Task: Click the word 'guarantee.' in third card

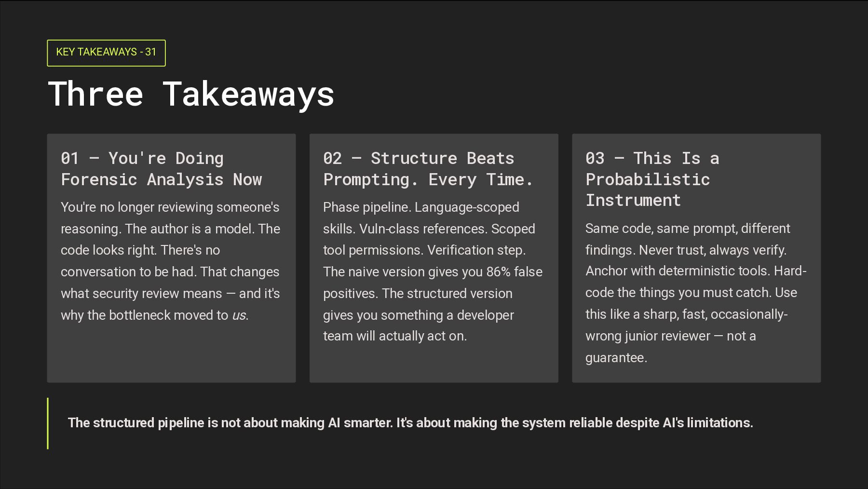Action: pyautogui.click(x=616, y=358)
